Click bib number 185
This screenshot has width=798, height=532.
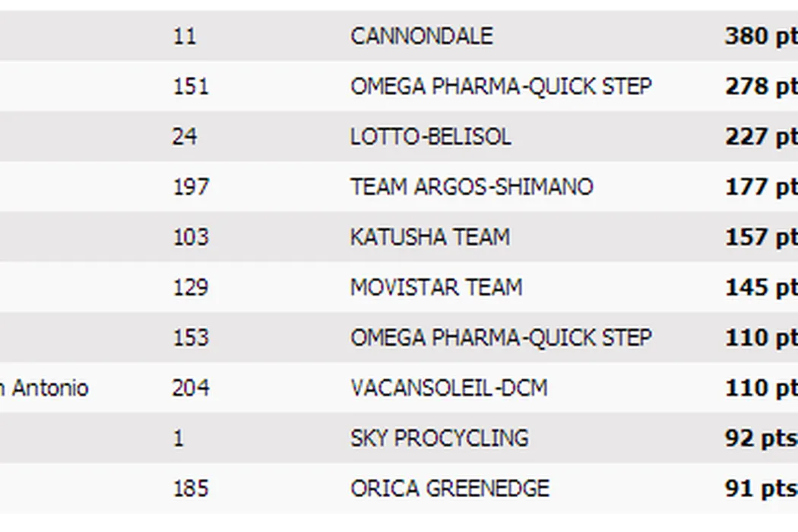coord(190,488)
